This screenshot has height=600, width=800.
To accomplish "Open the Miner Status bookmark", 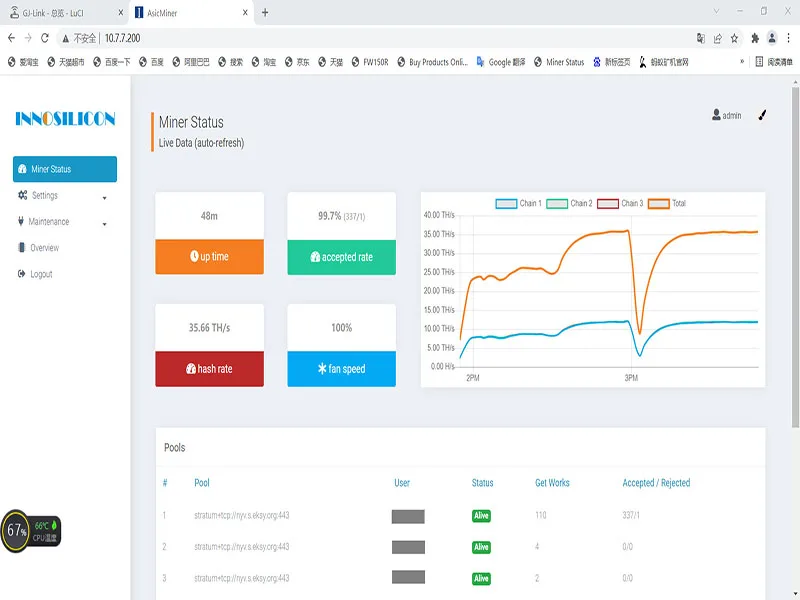I will coord(559,62).
